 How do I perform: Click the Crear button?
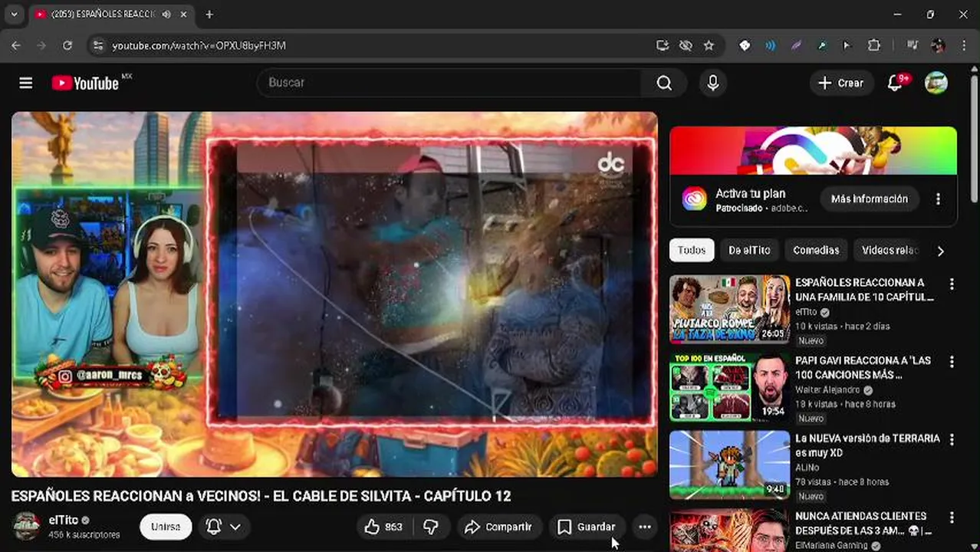click(x=841, y=83)
